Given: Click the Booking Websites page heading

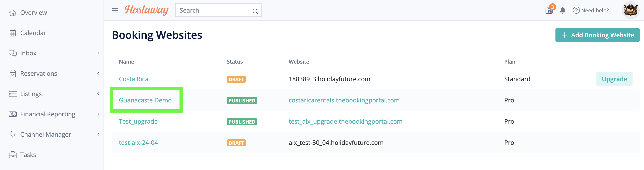Looking at the screenshot, I should [x=157, y=35].
